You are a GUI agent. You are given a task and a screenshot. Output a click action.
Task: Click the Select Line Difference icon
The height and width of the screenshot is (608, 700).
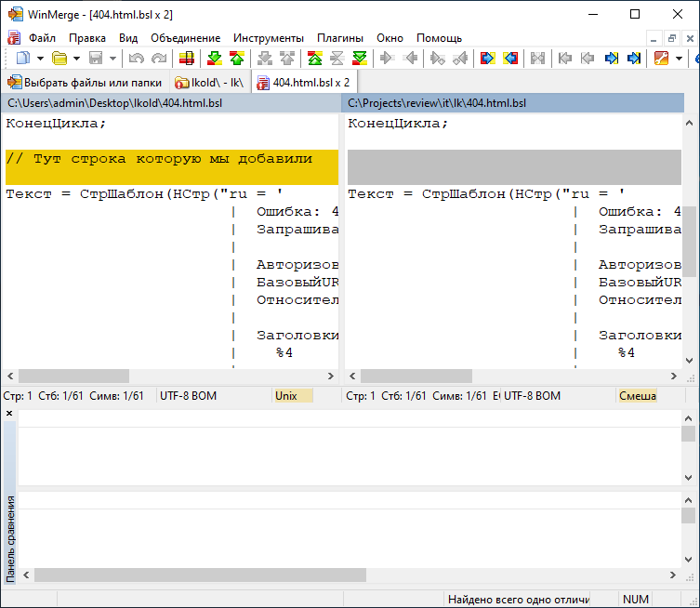pyautogui.click(x=187, y=59)
